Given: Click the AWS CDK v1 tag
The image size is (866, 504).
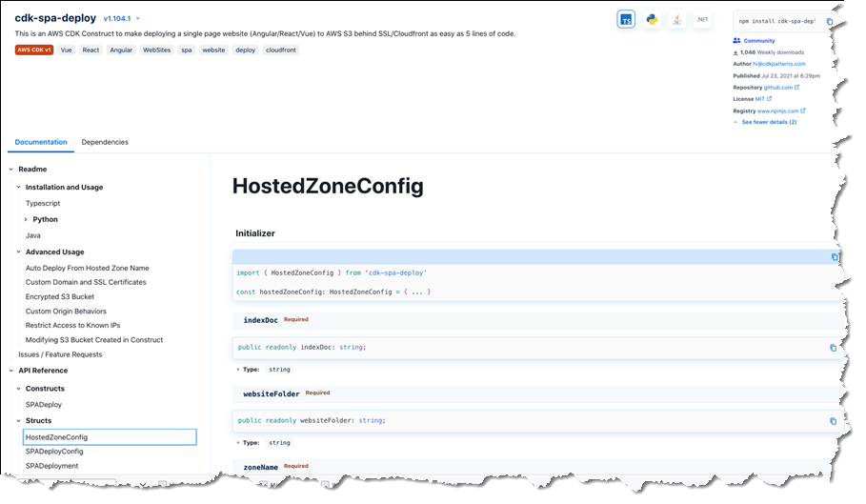Looking at the screenshot, I should pos(33,50).
